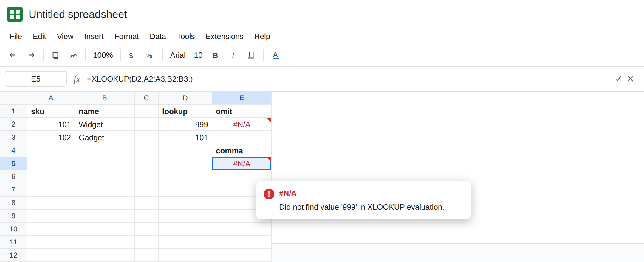
Task: Click the redo arrow
Action: coord(32,55)
